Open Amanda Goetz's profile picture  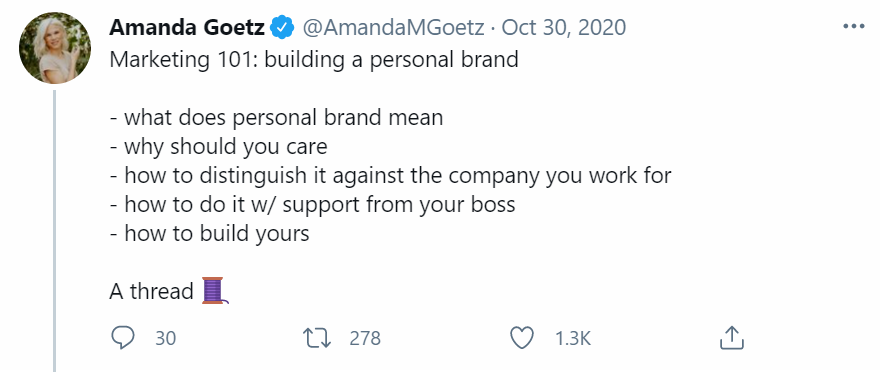54,48
